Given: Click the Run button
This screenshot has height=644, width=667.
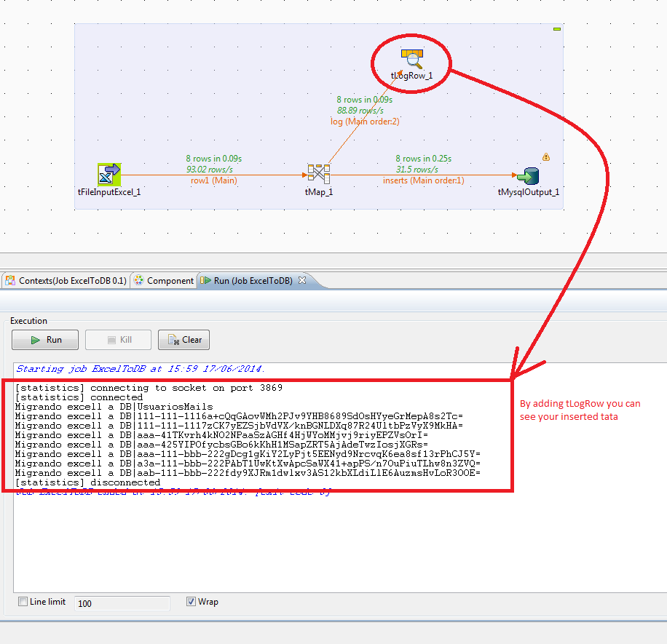Looking at the screenshot, I should [x=45, y=340].
